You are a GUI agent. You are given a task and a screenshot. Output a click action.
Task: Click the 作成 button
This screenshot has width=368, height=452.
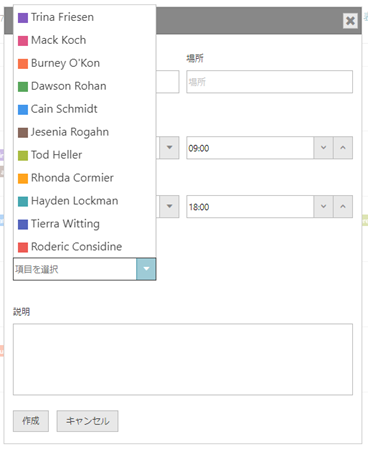point(31,421)
